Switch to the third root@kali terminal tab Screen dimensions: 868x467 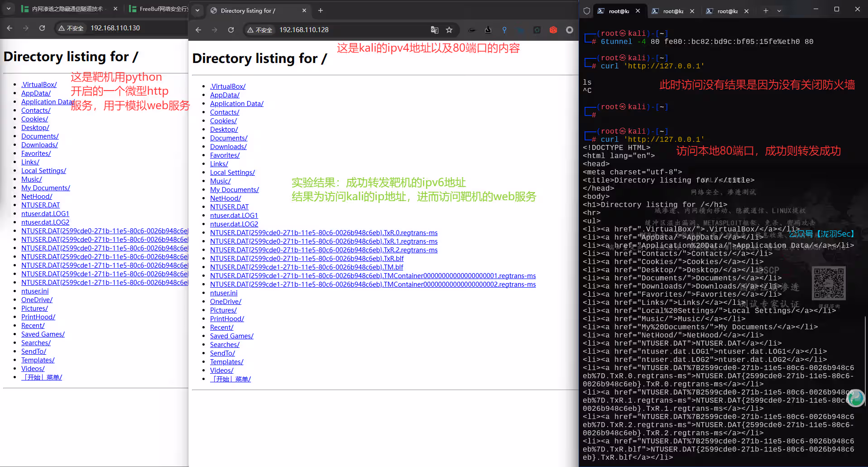[x=727, y=11]
